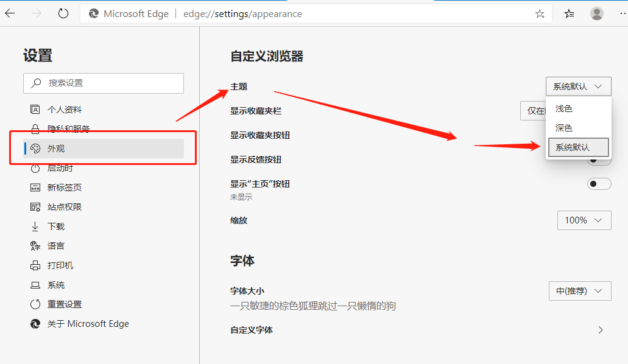Choose 深色 theme option

pos(578,128)
